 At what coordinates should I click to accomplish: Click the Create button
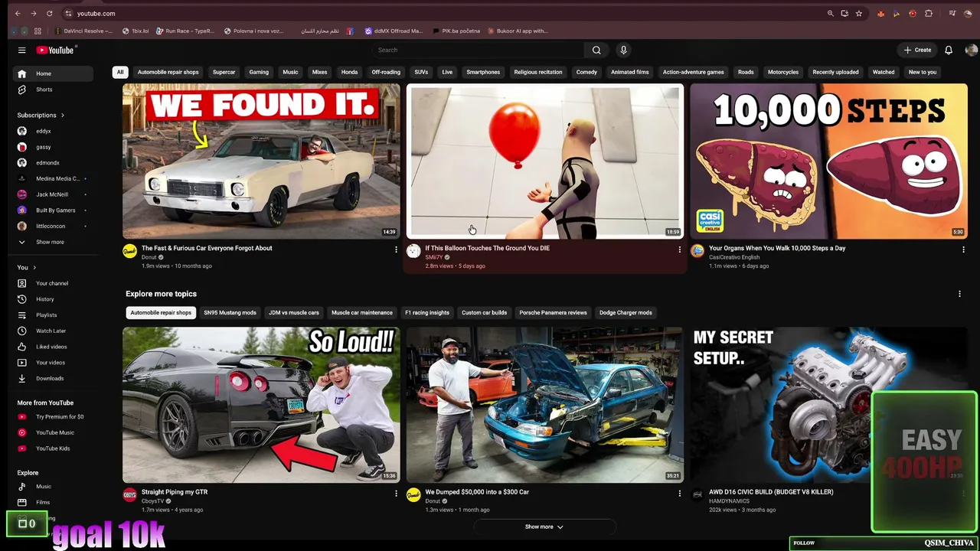917,51
